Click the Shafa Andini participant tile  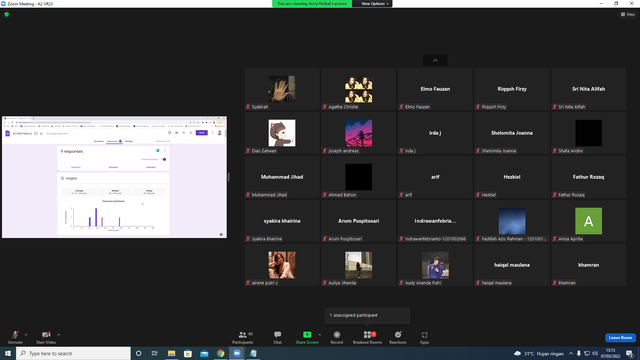point(588,133)
